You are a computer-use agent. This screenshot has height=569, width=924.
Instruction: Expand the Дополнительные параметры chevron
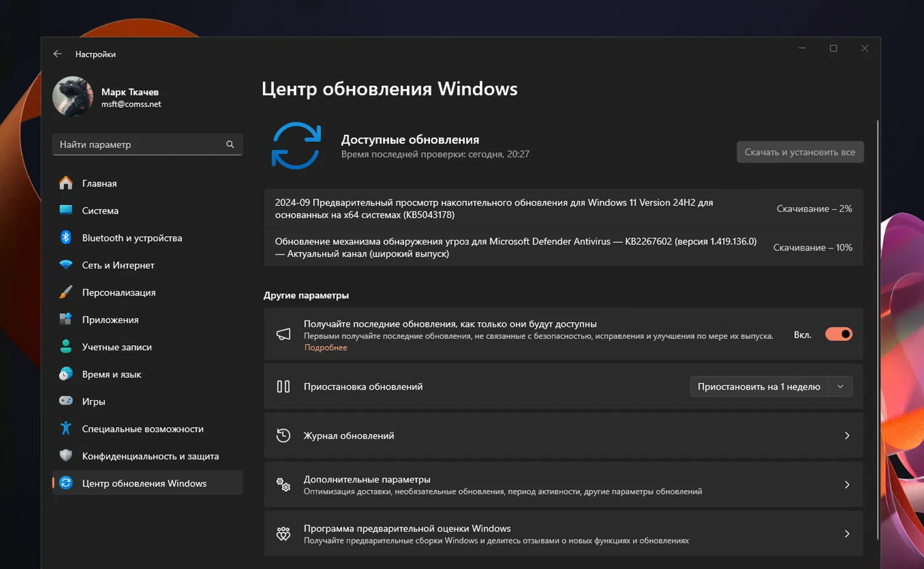coord(847,485)
